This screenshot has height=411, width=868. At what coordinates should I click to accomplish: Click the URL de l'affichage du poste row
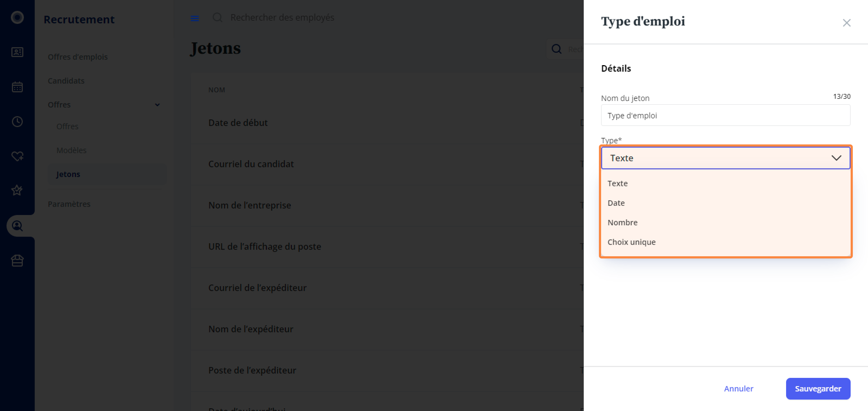pos(387,246)
